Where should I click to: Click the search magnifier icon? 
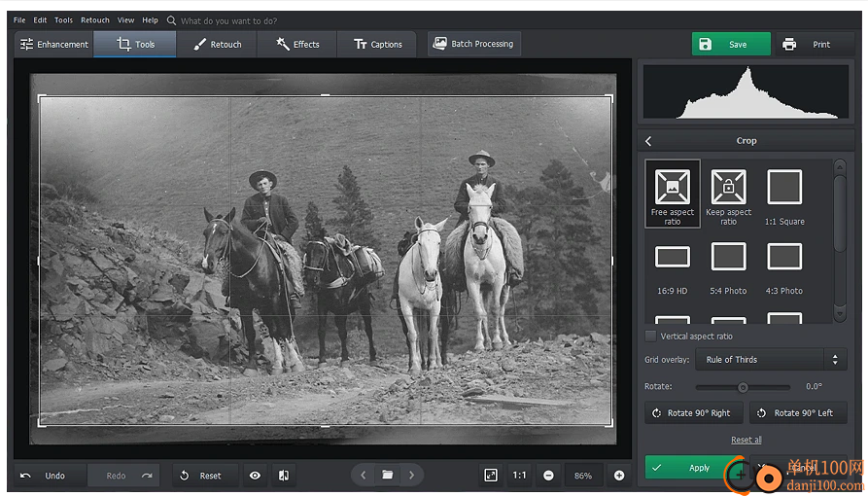point(172,20)
